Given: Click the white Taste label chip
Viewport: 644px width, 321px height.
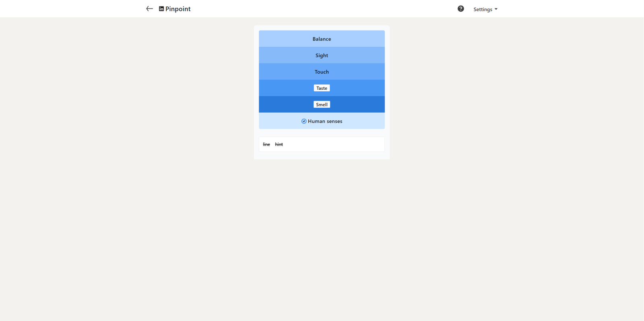Looking at the screenshot, I should point(322,88).
